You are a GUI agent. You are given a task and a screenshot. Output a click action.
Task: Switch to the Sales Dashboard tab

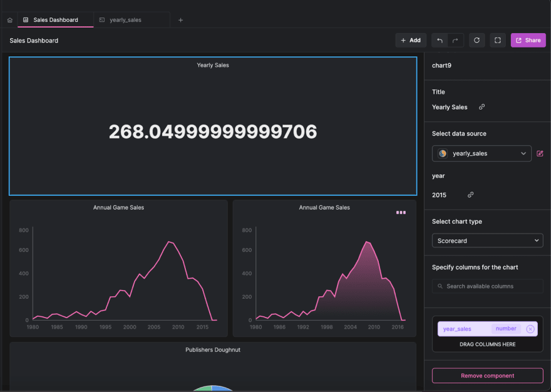tap(56, 20)
